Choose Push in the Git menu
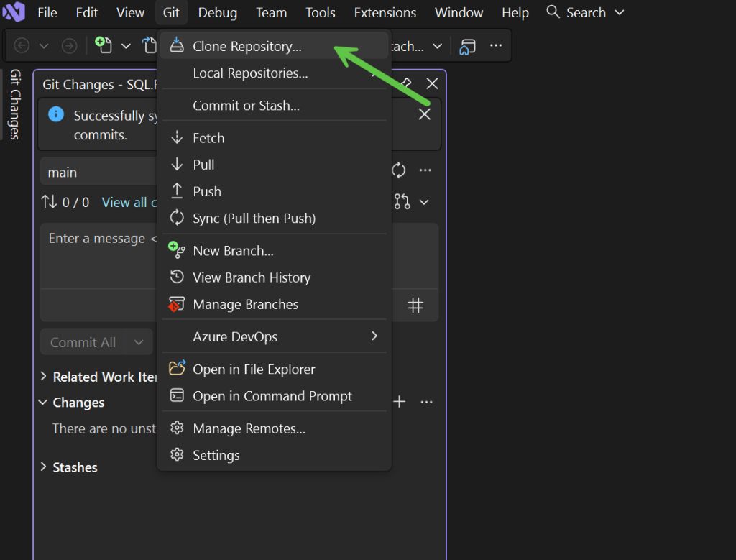Screen dimensions: 736x560 click(274, 191)
